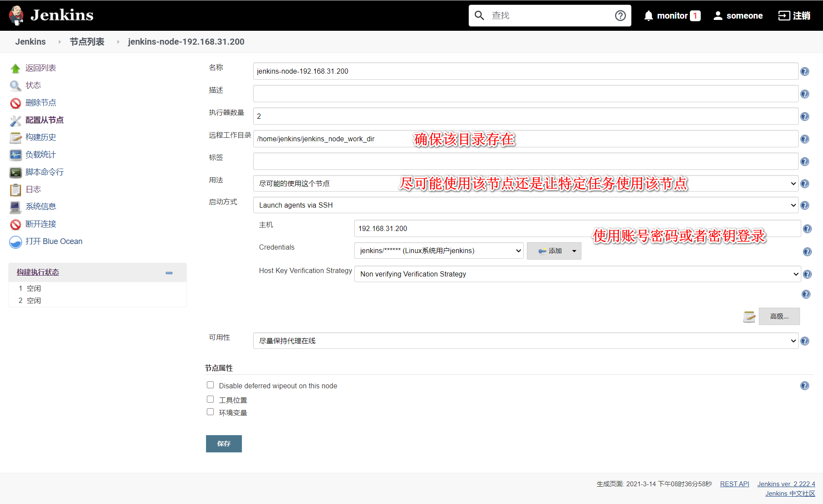This screenshot has width=823, height=504.
Task: Navigate to 节点列表 breadcrumb
Action: [x=87, y=42]
